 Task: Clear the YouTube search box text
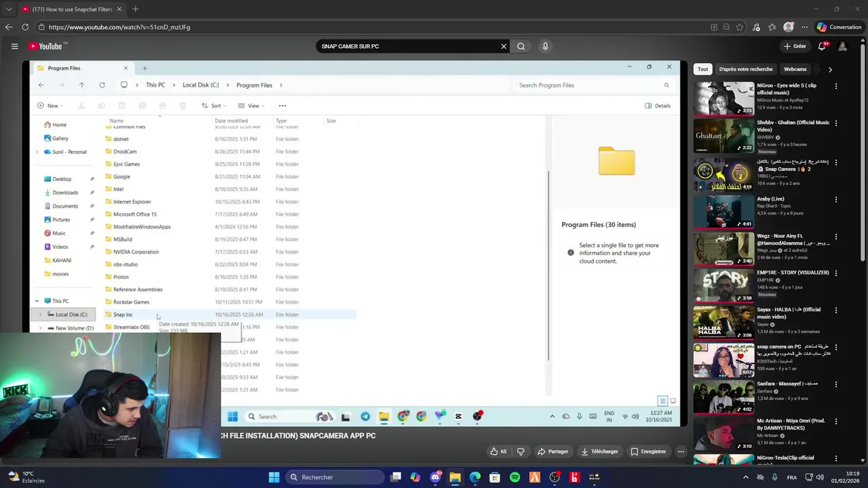[503, 46]
